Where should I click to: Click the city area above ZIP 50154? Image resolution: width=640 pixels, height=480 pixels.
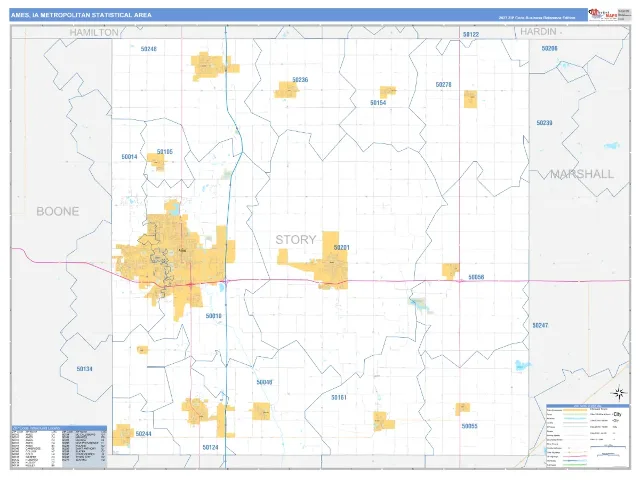pos(388,91)
